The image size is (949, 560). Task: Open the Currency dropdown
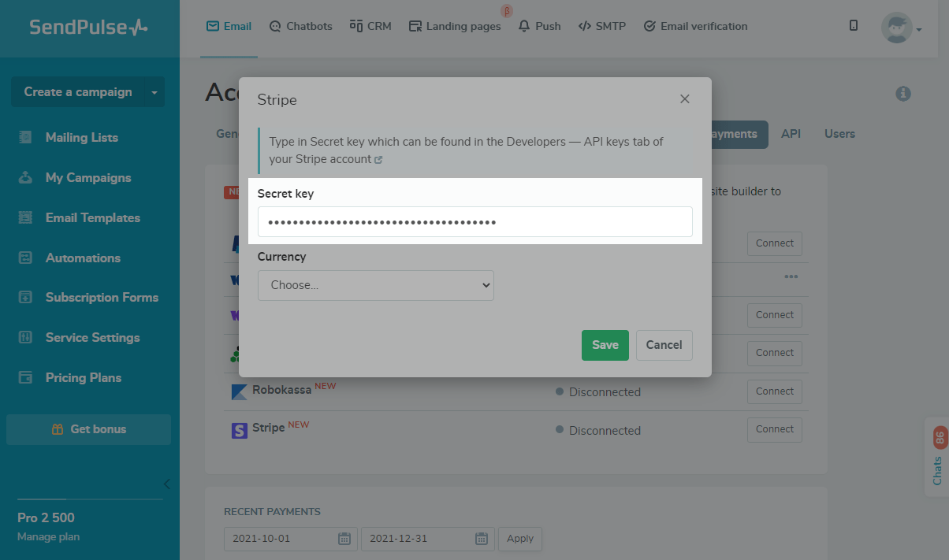coord(375,285)
